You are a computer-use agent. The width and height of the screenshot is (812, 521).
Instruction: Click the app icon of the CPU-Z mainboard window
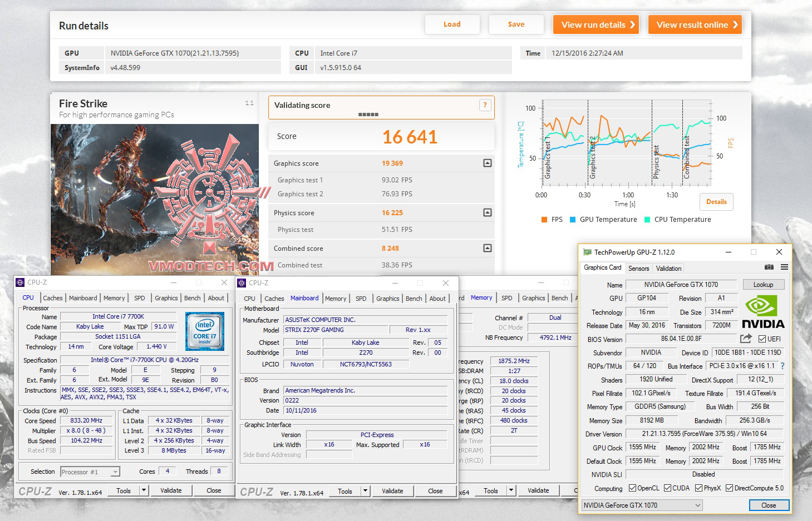pyautogui.click(x=242, y=282)
